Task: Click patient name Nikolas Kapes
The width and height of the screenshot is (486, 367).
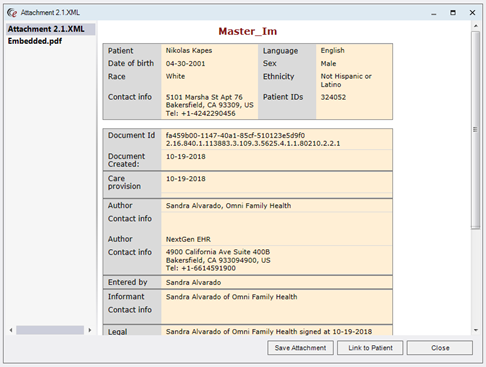Action: [x=189, y=50]
